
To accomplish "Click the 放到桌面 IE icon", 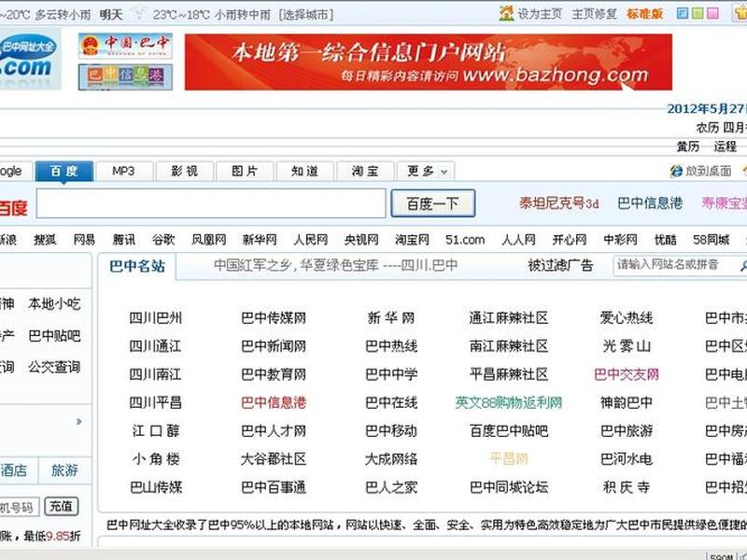I will pos(676,171).
